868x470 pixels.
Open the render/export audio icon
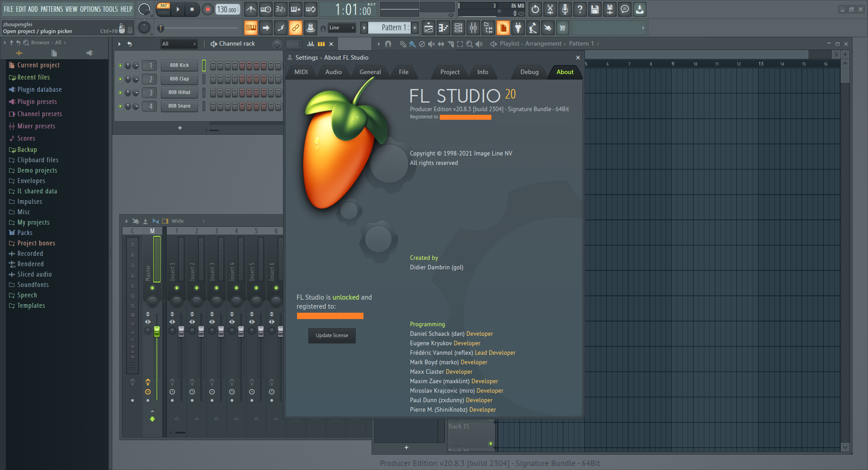click(610, 9)
